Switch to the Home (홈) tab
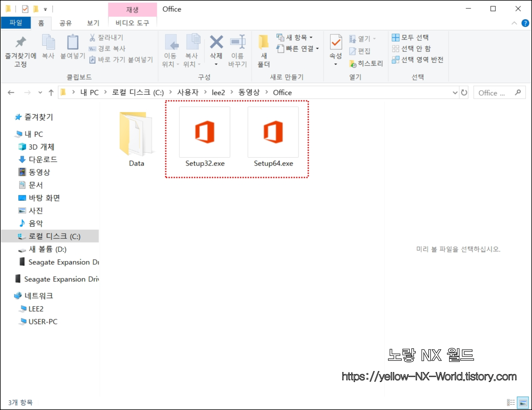This screenshot has width=532, height=410. point(41,23)
